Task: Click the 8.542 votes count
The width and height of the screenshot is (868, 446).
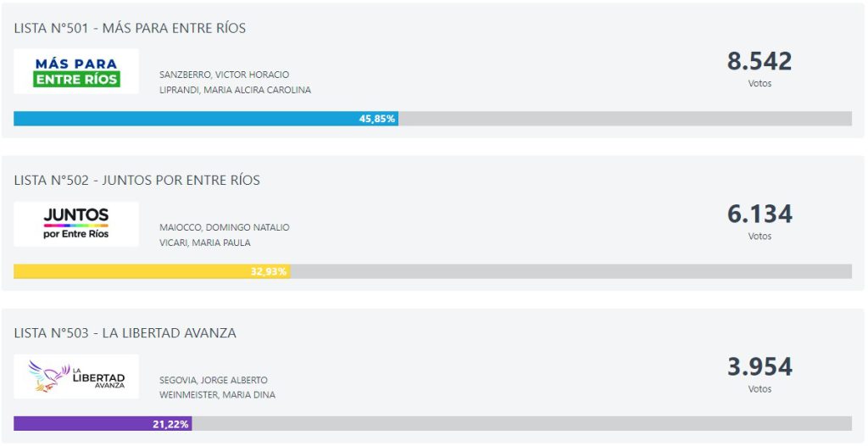Action: tap(759, 61)
